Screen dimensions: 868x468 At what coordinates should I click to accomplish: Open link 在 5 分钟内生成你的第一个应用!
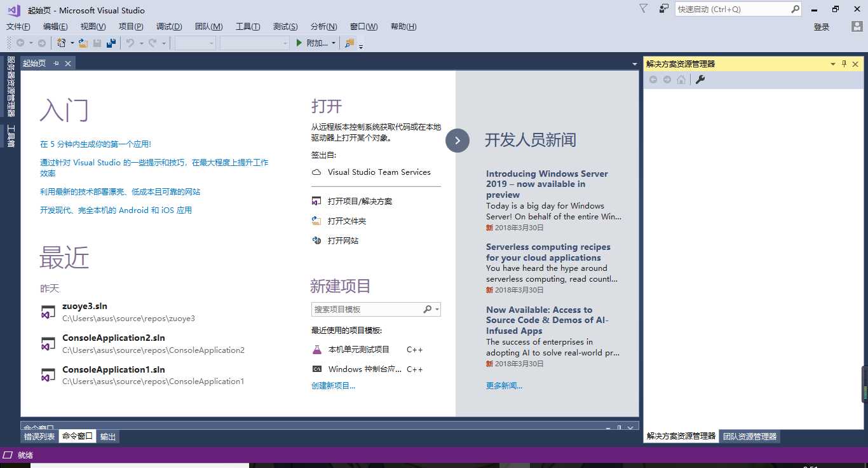96,144
